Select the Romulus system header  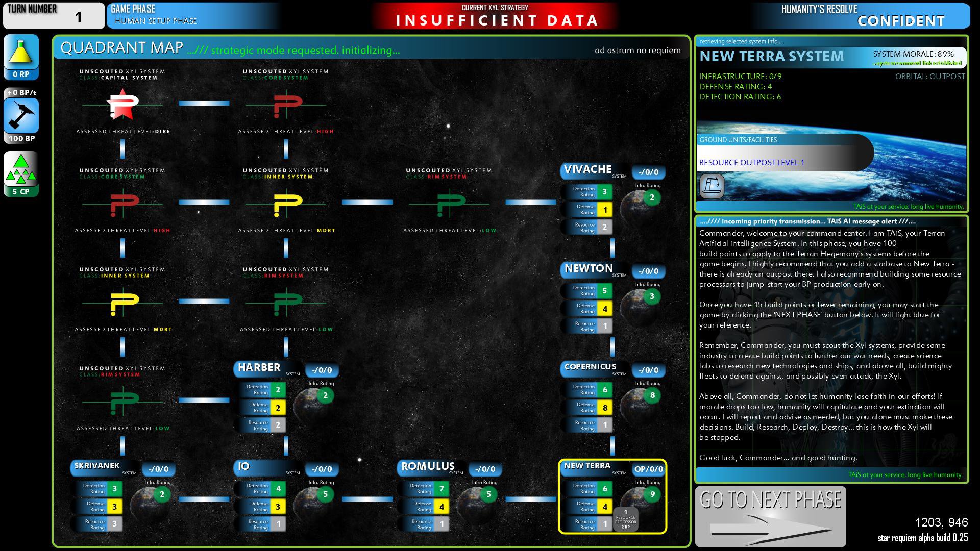428,467
